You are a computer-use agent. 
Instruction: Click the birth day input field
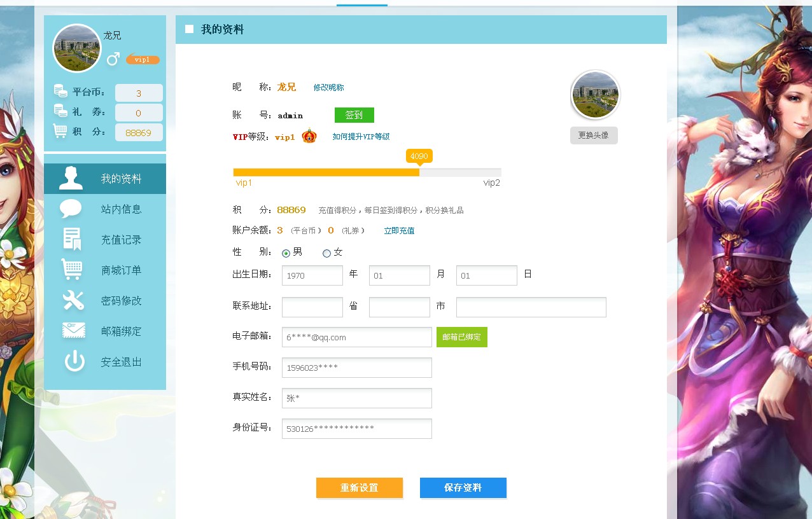[487, 275]
